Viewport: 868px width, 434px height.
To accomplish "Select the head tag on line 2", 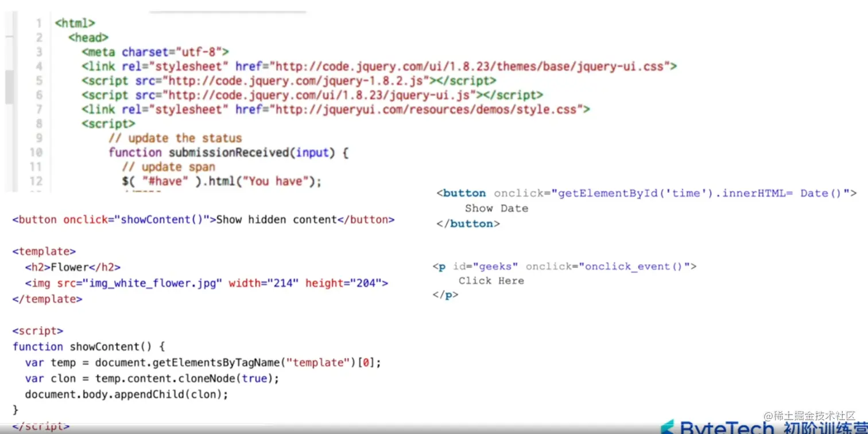I will (88, 38).
